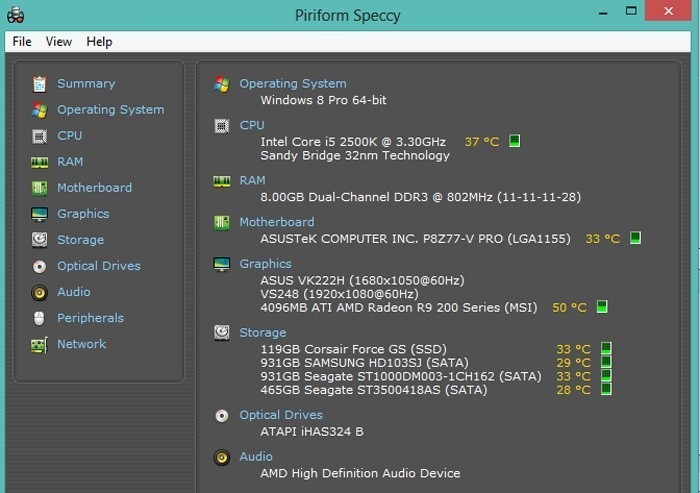Click the Optical Drives disc icon in sidebar
Image resolution: width=700 pixels, height=493 pixels.
click(x=39, y=267)
